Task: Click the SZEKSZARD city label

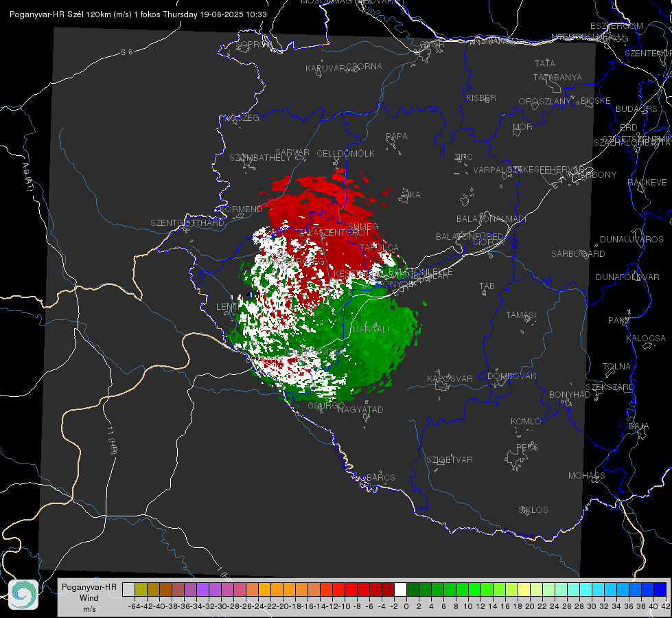Action: click(610, 387)
